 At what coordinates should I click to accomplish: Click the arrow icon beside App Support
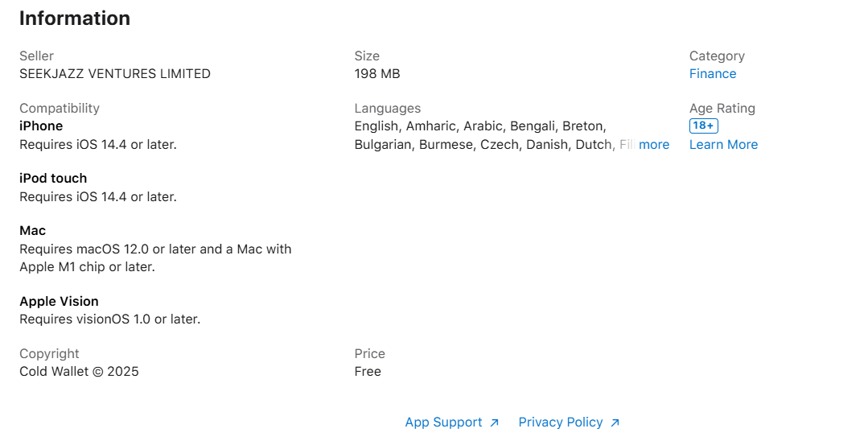click(x=495, y=422)
